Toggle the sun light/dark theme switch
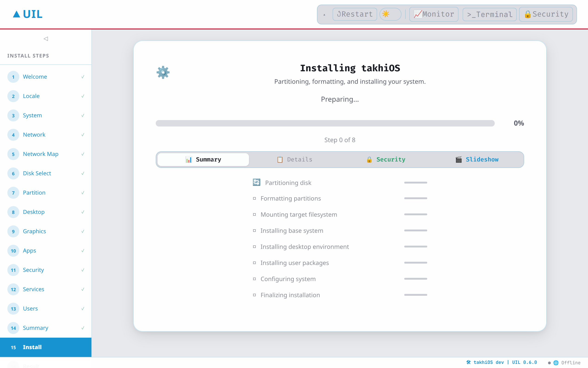This screenshot has width=588, height=368. (x=390, y=14)
